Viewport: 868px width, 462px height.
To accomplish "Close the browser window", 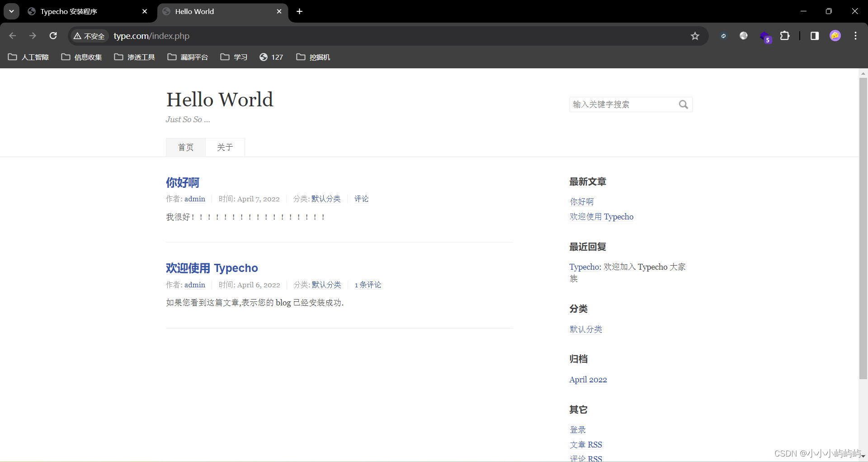I will point(854,11).
